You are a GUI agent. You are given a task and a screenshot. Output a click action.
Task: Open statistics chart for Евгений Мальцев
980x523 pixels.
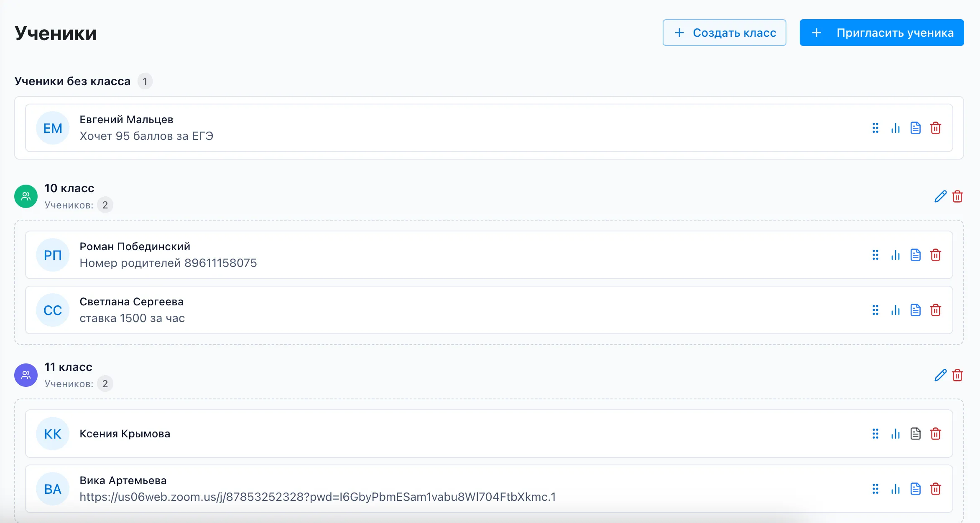[895, 128]
